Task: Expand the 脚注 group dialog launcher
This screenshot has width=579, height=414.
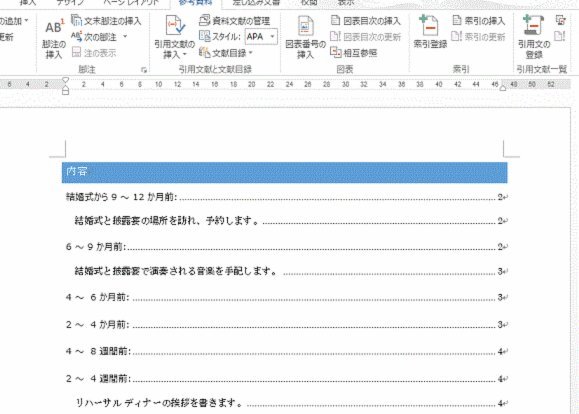Action: (x=144, y=69)
